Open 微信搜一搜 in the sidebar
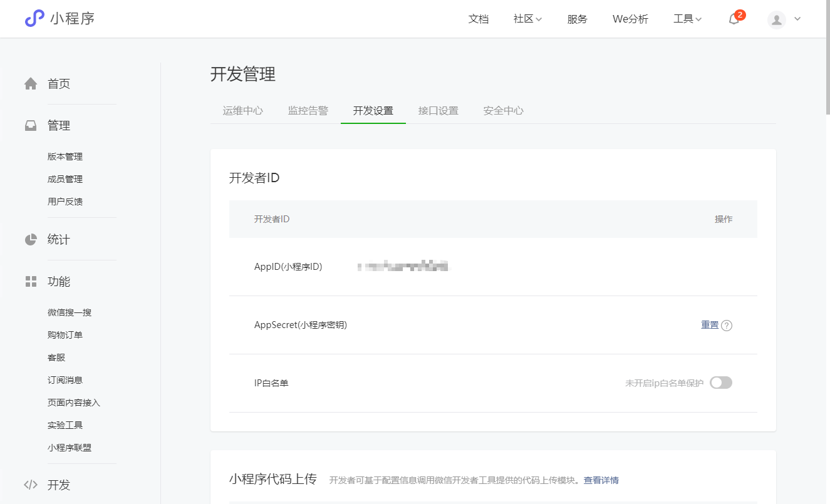The image size is (830, 504). tap(70, 312)
